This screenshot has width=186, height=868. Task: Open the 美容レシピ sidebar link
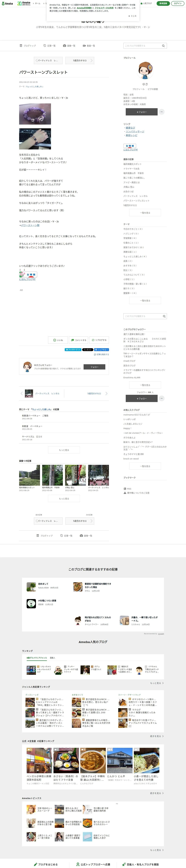point(132,135)
